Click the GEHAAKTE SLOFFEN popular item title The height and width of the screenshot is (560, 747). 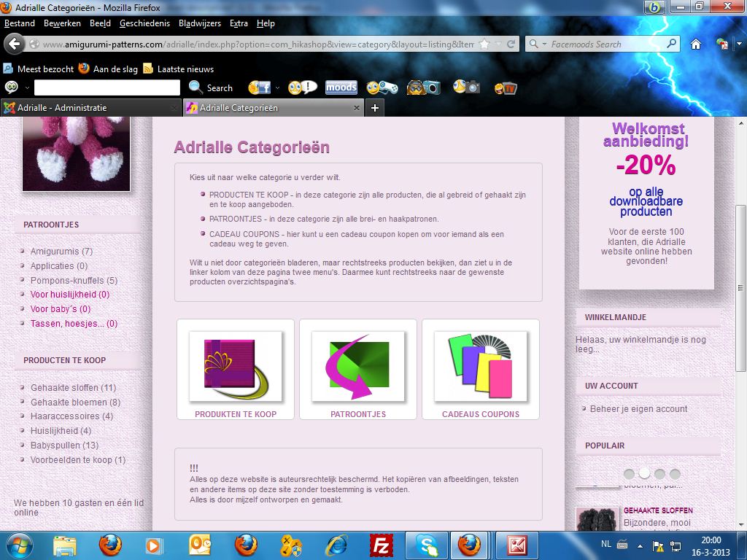(658, 510)
